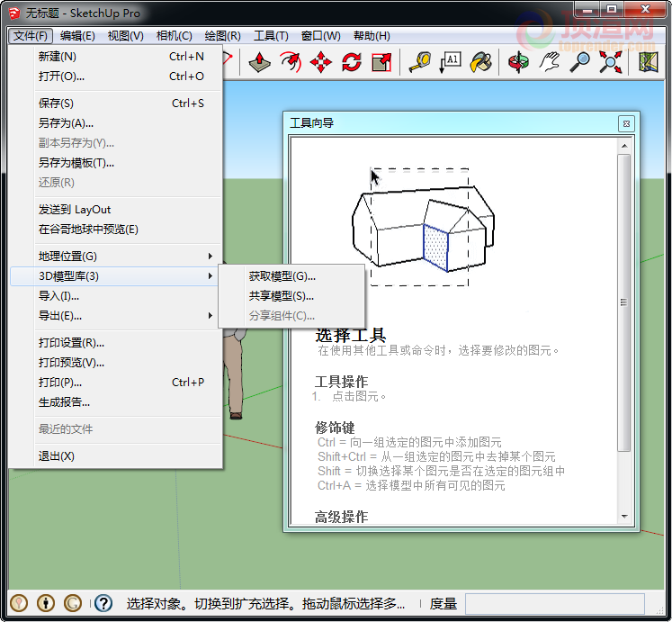Close the 工具向导 panel
The image size is (672, 622).
pyautogui.click(x=626, y=123)
